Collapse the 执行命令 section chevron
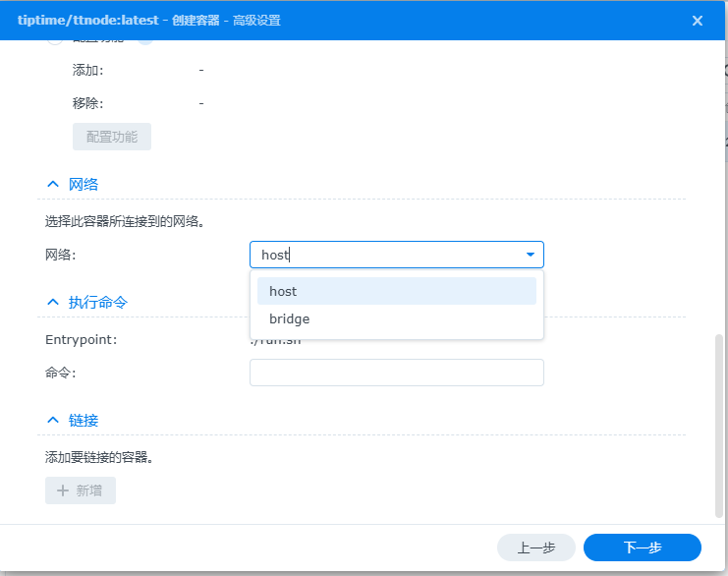The height and width of the screenshot is (576, 728). click(53, 302)
